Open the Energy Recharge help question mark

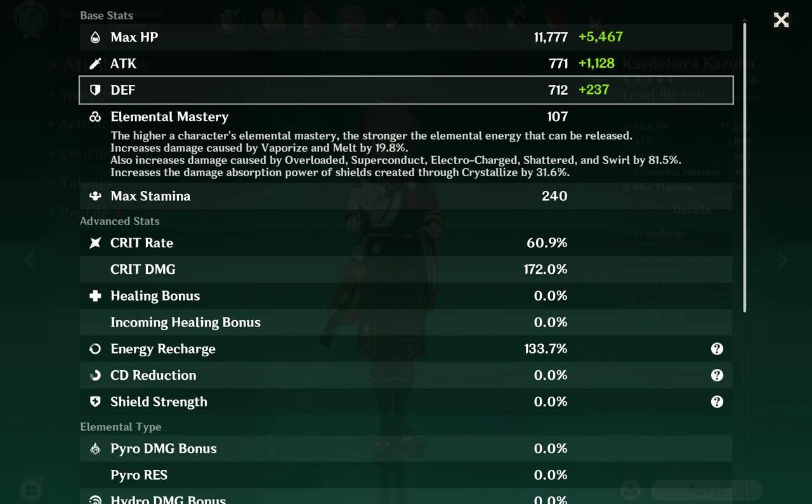[x=717, y=349]
